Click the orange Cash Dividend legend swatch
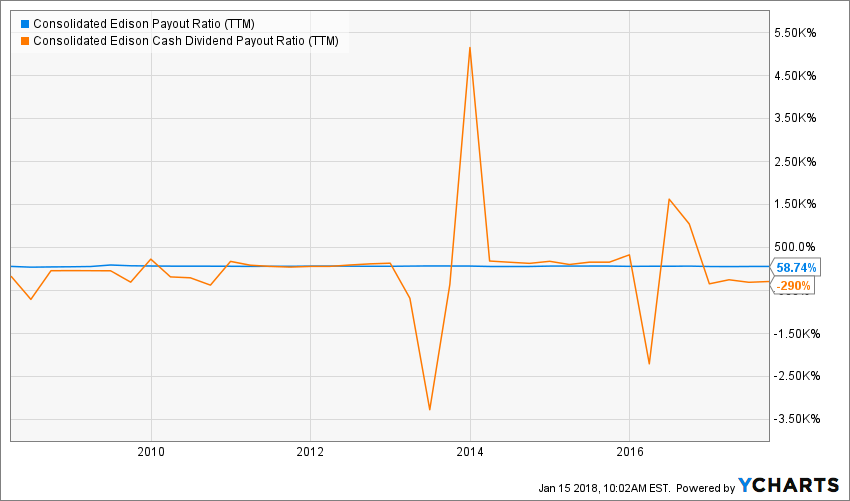The width and height of the screenshot is (850, 501). (x=24, y=41)
